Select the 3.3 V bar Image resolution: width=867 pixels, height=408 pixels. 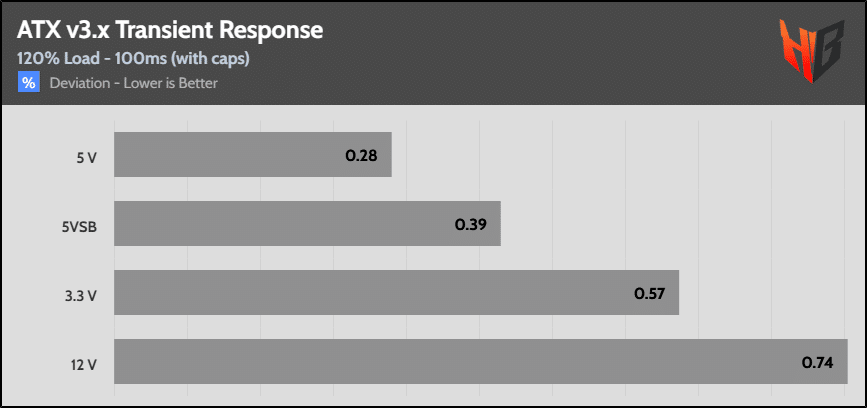click(396, 292)
